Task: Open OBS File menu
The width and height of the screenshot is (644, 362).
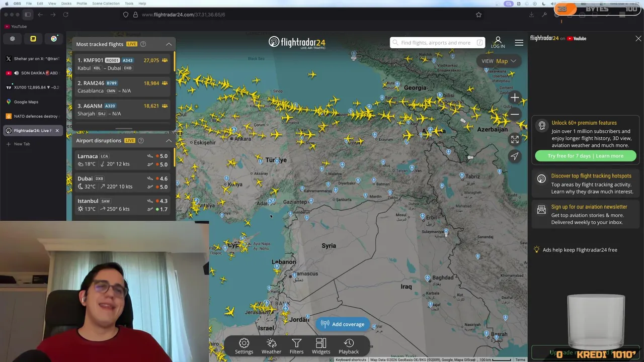Action: [x=29, y=4]
